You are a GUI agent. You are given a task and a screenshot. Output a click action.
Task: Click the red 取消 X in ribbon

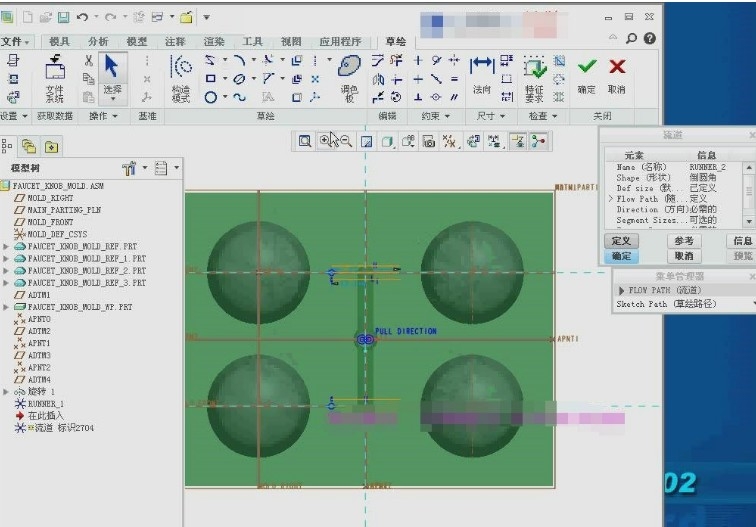pyautogui.click(x=617, y=67)
